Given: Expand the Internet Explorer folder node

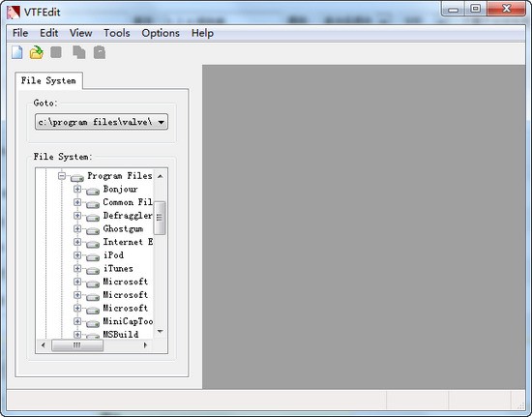Looking at the screenshot, I should point(77,242).
